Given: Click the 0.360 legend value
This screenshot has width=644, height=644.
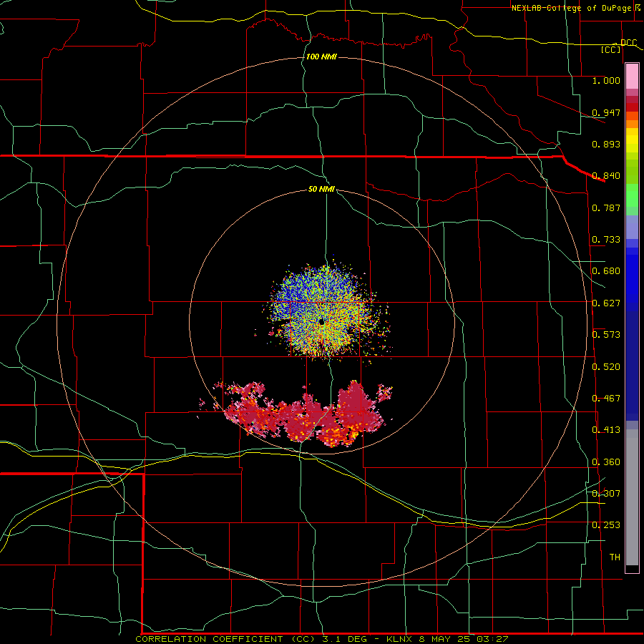Looking at the screenshot, I should (x=606, y=462).
